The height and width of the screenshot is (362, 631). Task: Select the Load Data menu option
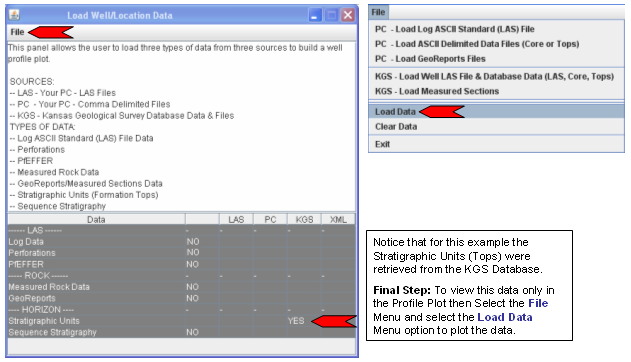pos(497,111)
